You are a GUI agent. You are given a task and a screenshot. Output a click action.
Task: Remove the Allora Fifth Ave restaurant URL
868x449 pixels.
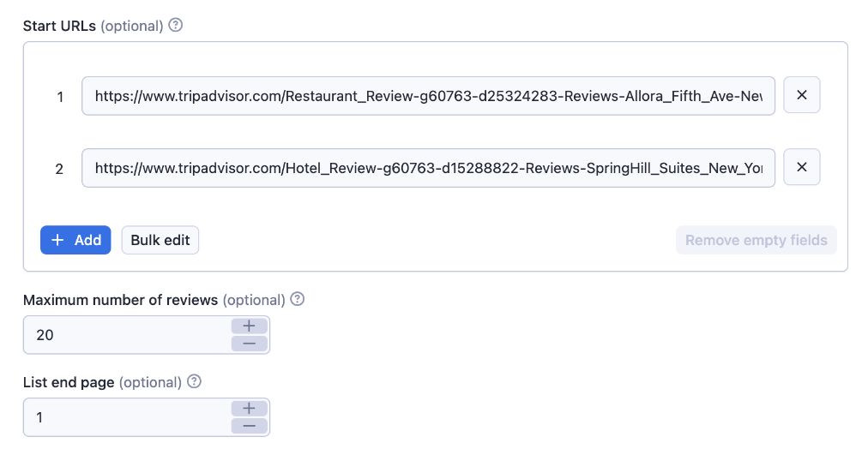click(802, 95)
